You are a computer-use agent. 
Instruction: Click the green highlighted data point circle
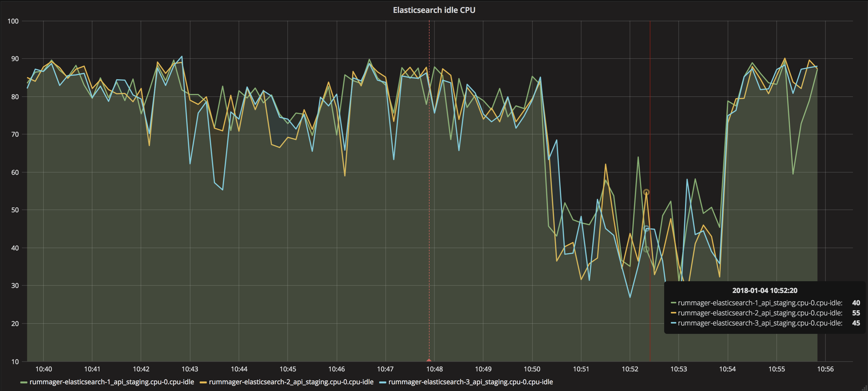[x=646, y=250]
